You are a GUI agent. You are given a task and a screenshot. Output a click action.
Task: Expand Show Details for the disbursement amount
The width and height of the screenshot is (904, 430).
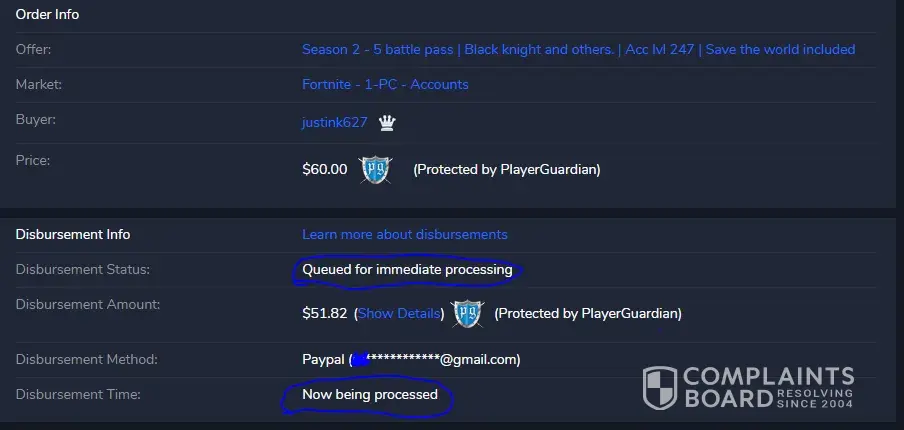click(x=398, y=313)
